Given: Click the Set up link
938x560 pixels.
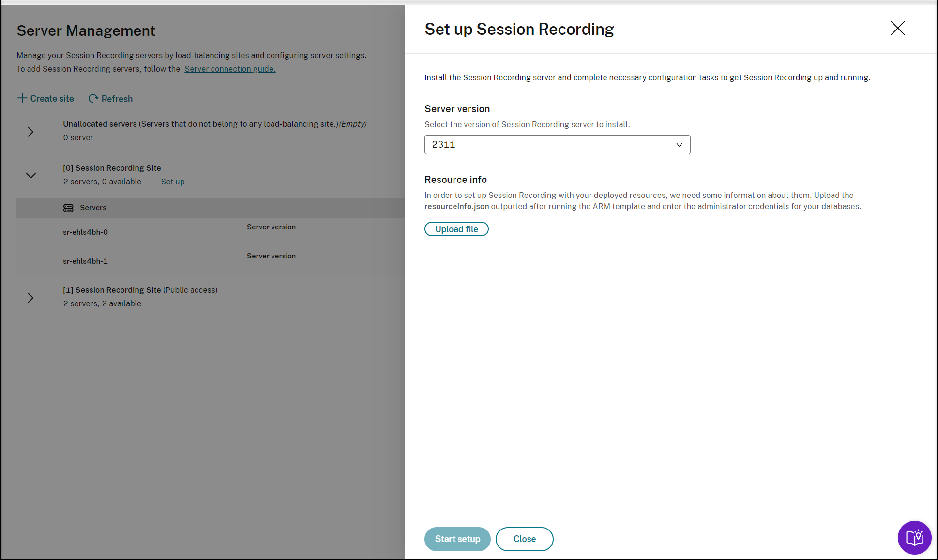Looking at the screenshot, I should click(x=173, y=182).
